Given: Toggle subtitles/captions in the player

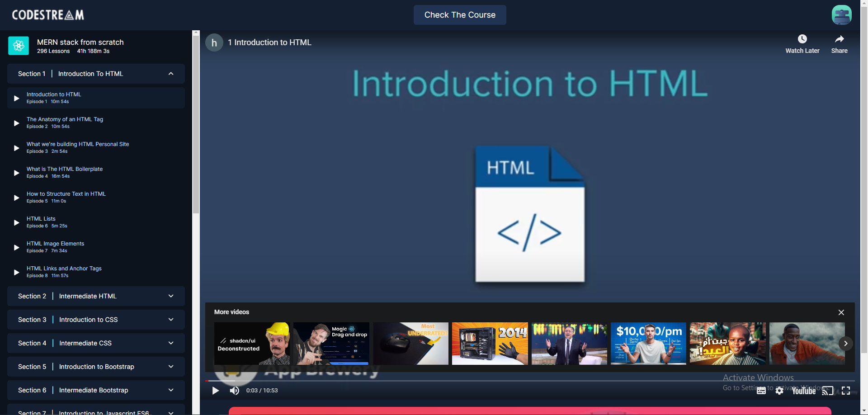Looking at the screenshot, I should click(x=761, y=391).
